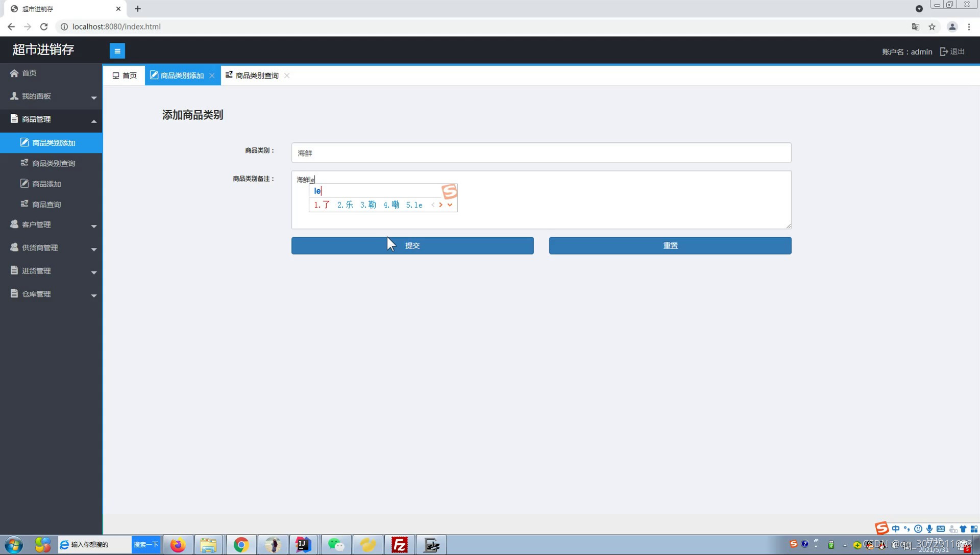Switch to the 商品类别查询 tab
This screenshot has height=555, width=980.
256,75
